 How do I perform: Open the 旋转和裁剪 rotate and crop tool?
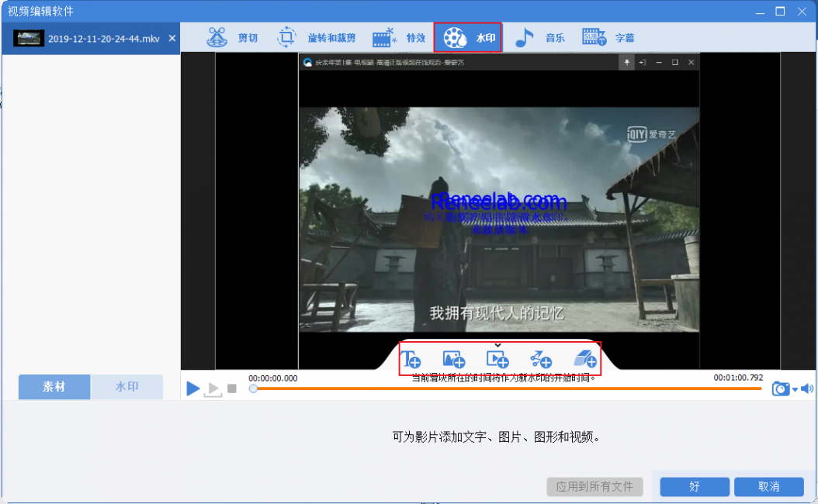[x=316, y=37]
